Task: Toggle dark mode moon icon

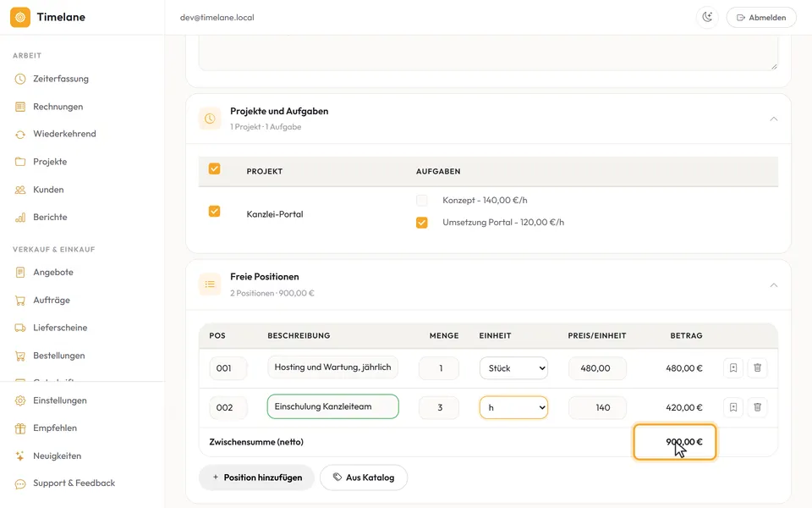Action: [x=707, y=17]
